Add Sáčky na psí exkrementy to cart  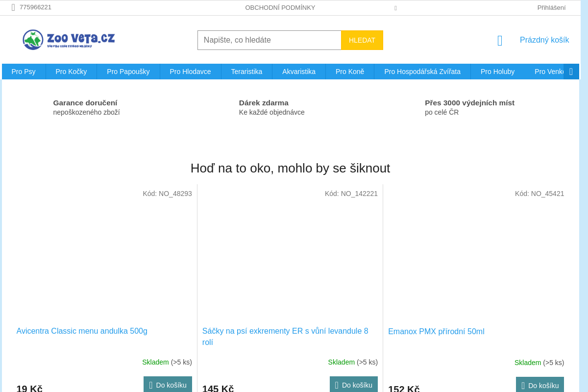tap(354, 385)
